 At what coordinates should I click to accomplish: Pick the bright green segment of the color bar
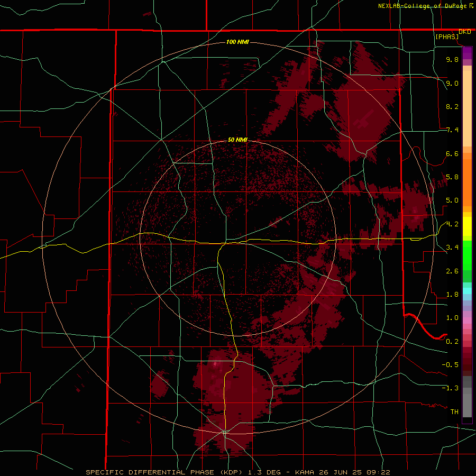467,255
